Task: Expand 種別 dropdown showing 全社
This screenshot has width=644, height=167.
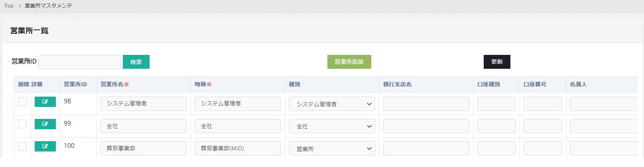Action: tap(332, 126)
